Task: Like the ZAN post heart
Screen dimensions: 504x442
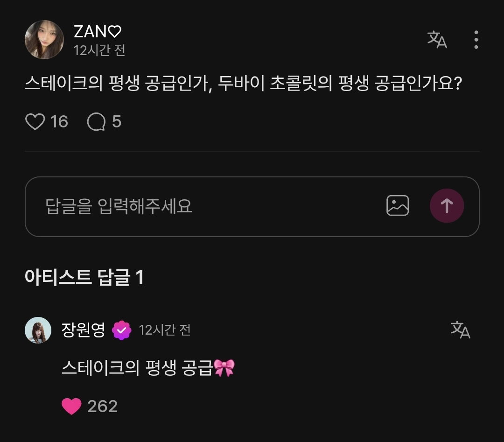Action: [35, 122]
